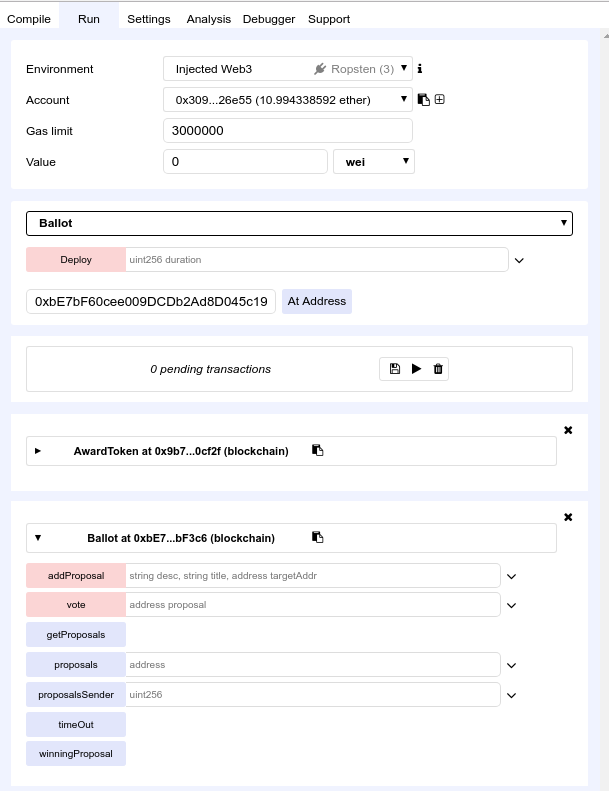Call the proposals function button
609x791 pixels.
pos(76,664)
